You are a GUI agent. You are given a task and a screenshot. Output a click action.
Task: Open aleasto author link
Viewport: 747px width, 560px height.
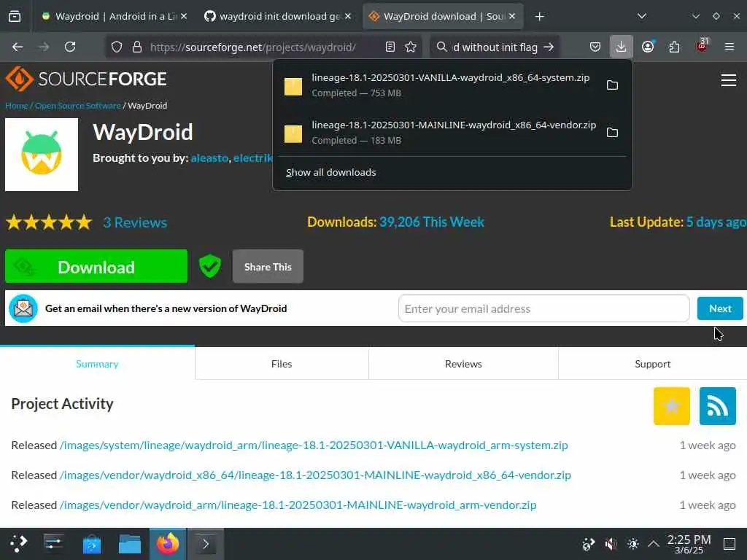click(209, 158)
